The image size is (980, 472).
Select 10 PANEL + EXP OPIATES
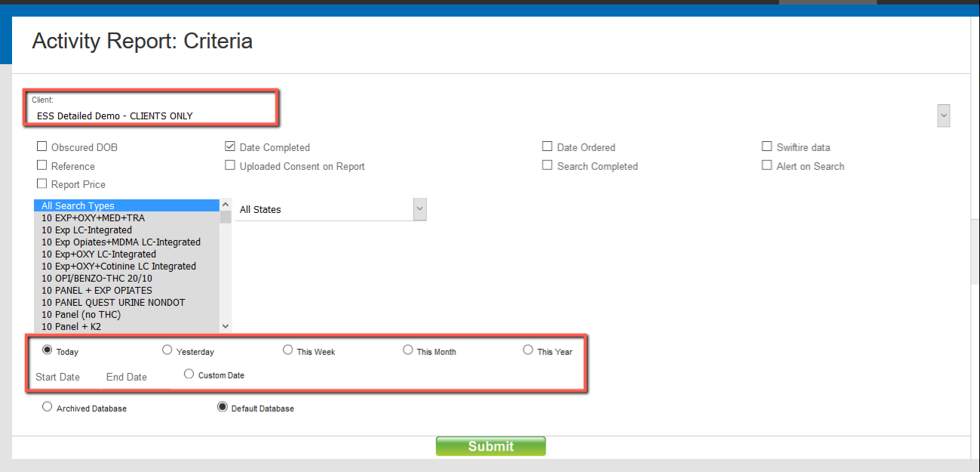[x=127, y=290]
